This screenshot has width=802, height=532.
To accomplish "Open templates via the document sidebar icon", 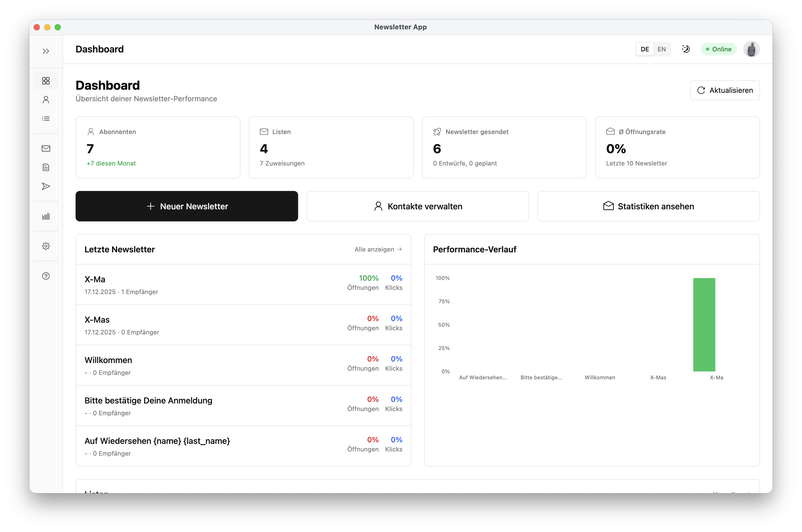I will point(46,167).
